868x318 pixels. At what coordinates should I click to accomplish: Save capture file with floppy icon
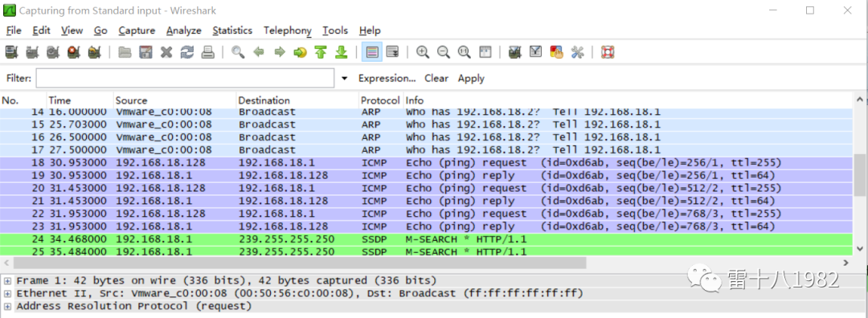(145, 52)
